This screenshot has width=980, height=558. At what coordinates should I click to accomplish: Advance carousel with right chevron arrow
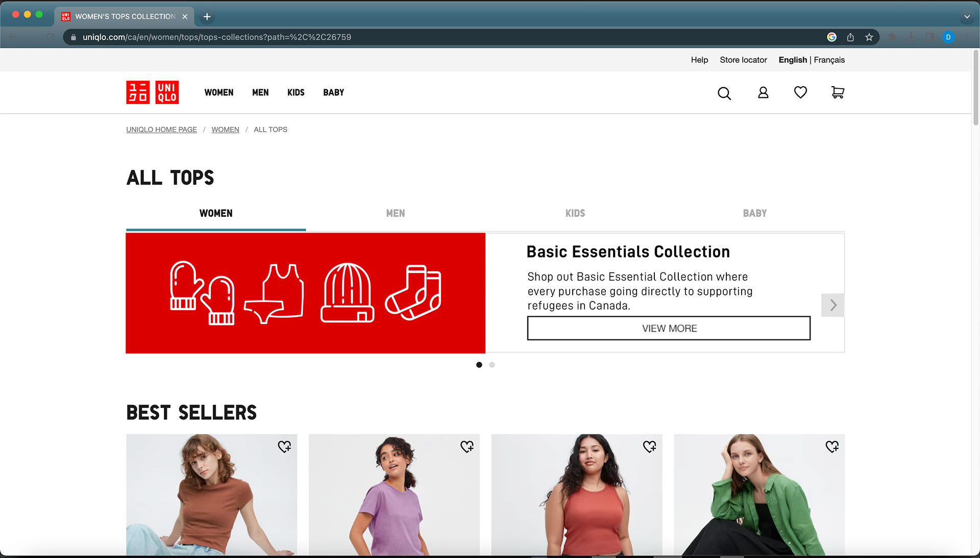click(832, 305)
